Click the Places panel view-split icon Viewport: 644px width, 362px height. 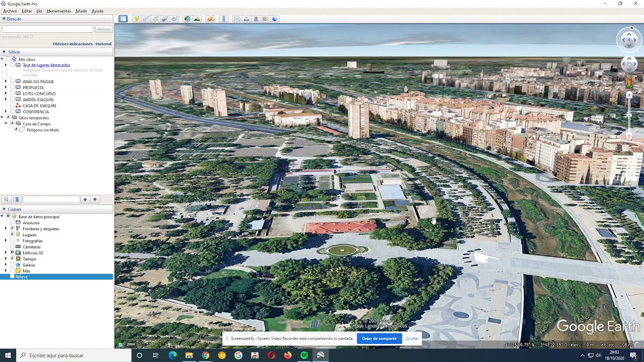tap(16, 200)
